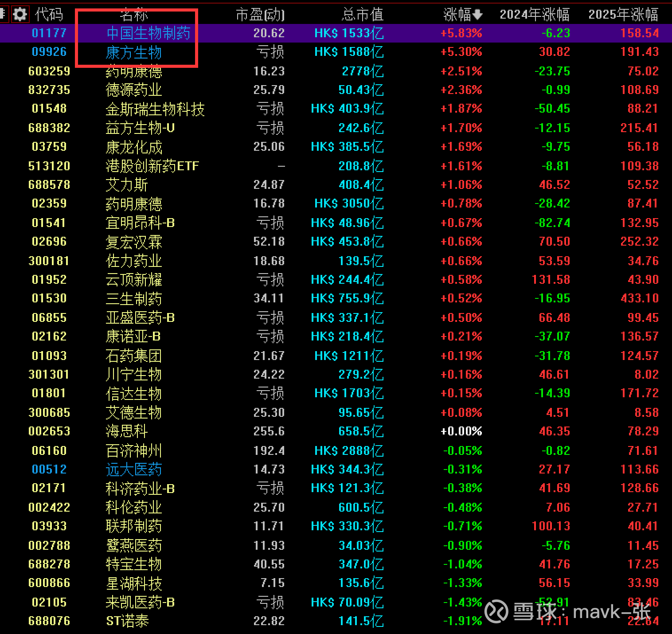Select 金斯瑞生物科技 in the list
Screen dimensions: 672x634
(155, 109)
